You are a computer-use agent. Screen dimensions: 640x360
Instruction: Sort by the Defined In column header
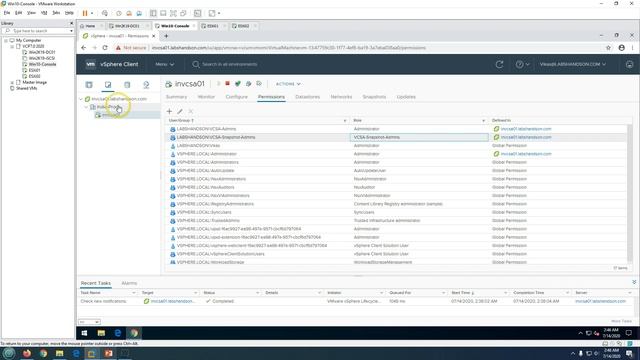pyautogui.click(x=501, y=120)
